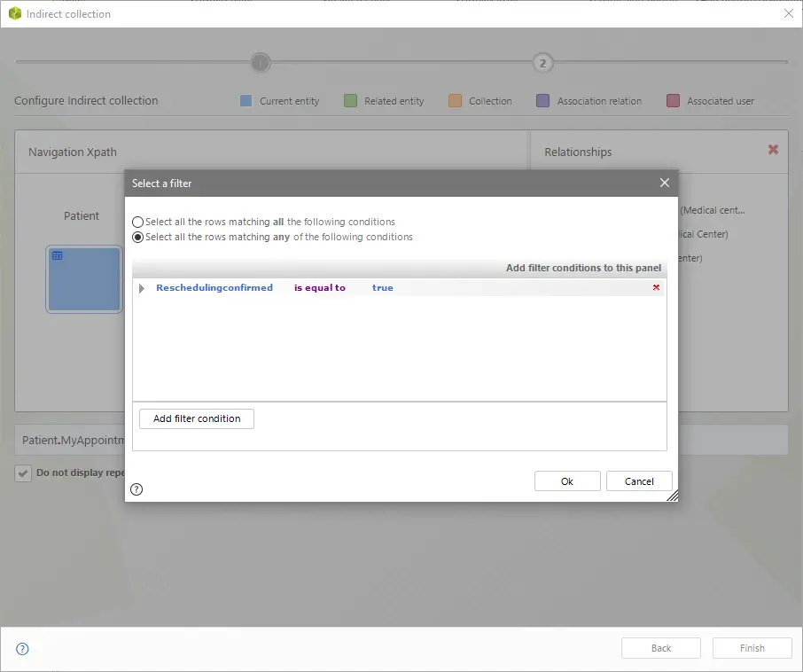Select the '(Medical cent...' relationship entry
803x672 pixels.
point(713,210)
